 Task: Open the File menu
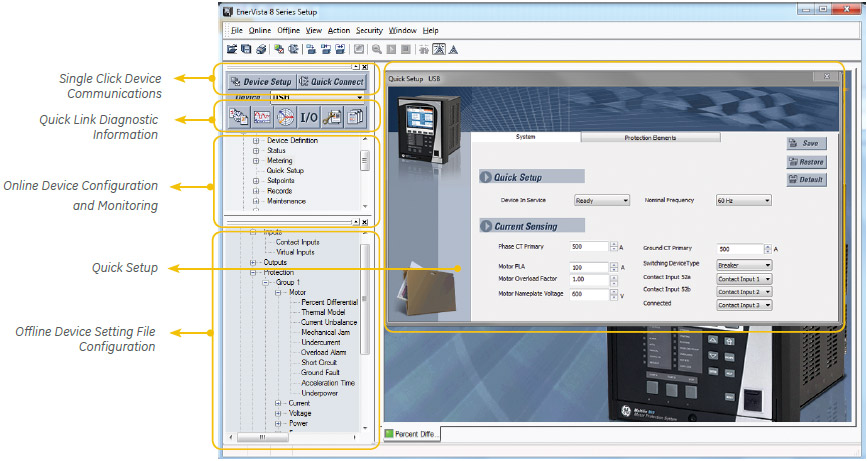(237, 30)
